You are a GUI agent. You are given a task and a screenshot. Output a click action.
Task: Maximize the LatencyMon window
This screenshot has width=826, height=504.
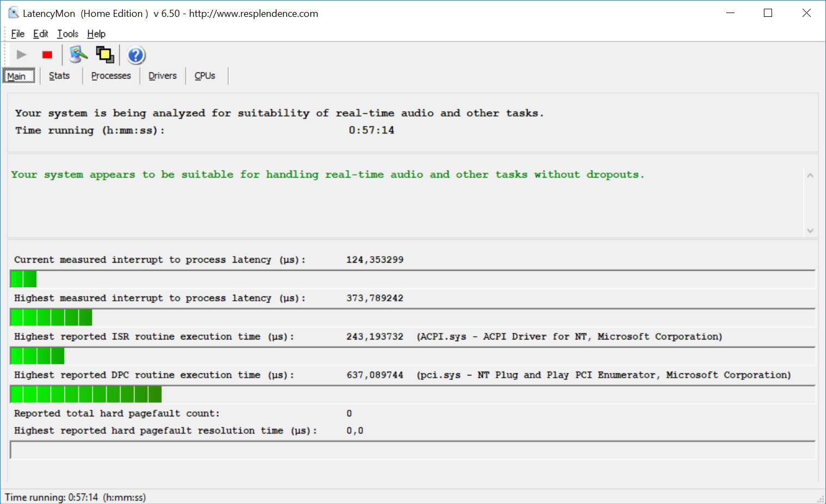(768, 13)
